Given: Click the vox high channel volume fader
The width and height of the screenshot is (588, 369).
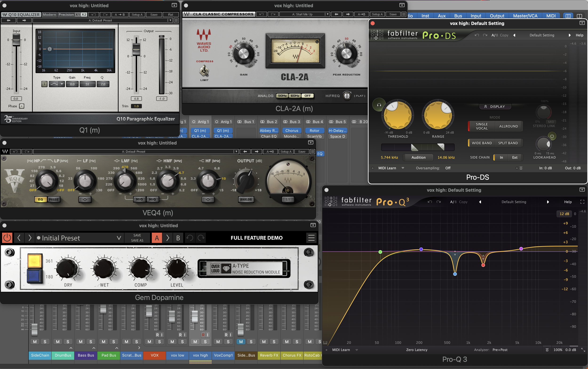Looking at the screenshot, I should tap(195, 316).
